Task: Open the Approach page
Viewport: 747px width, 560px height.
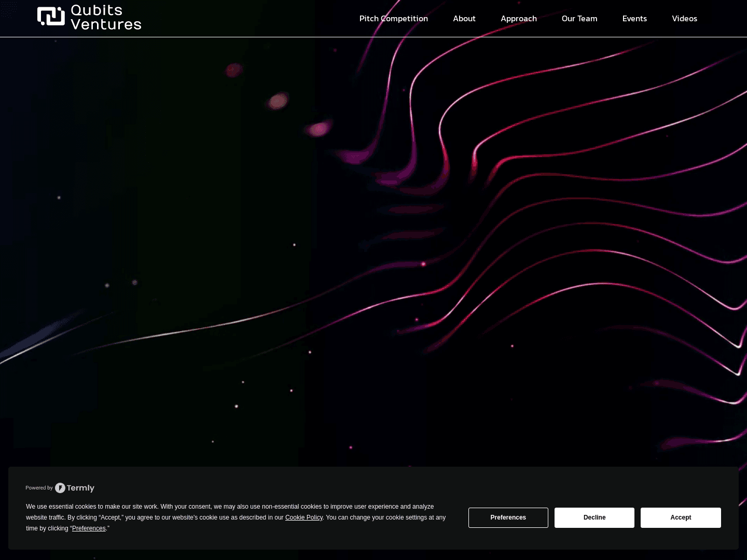Action: 518,19
